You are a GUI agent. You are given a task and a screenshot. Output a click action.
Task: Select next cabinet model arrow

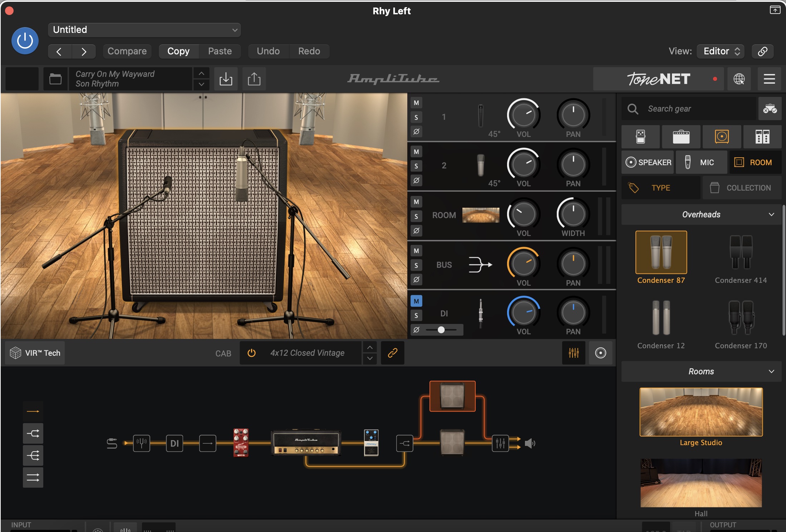370,358
